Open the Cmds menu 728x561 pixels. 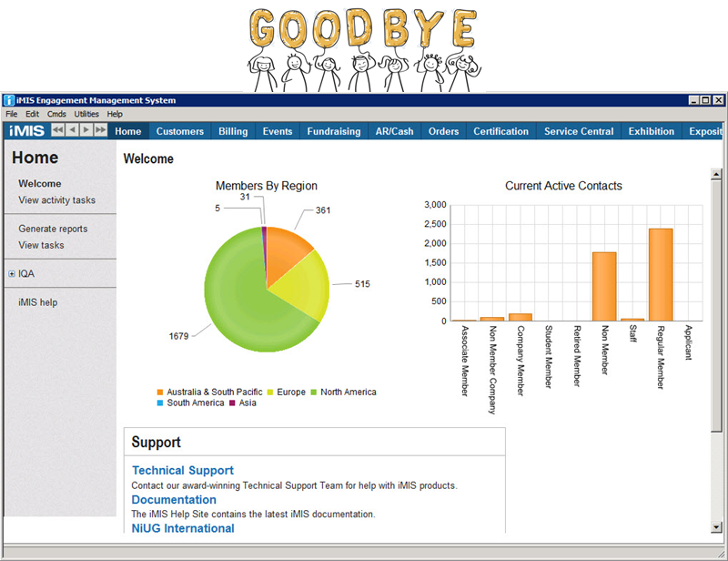(56, 114)
